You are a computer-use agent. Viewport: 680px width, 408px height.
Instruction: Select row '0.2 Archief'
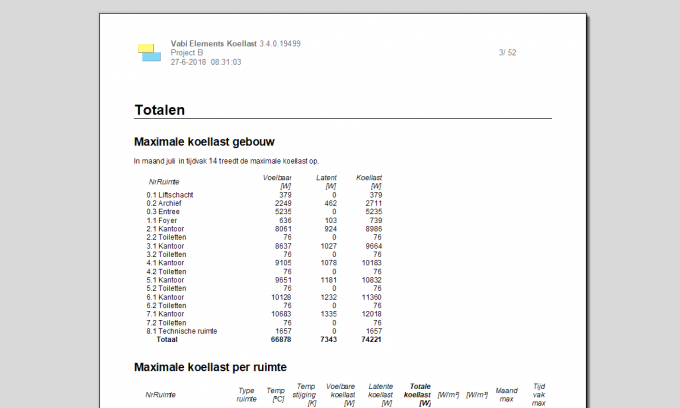click(264, 203)
